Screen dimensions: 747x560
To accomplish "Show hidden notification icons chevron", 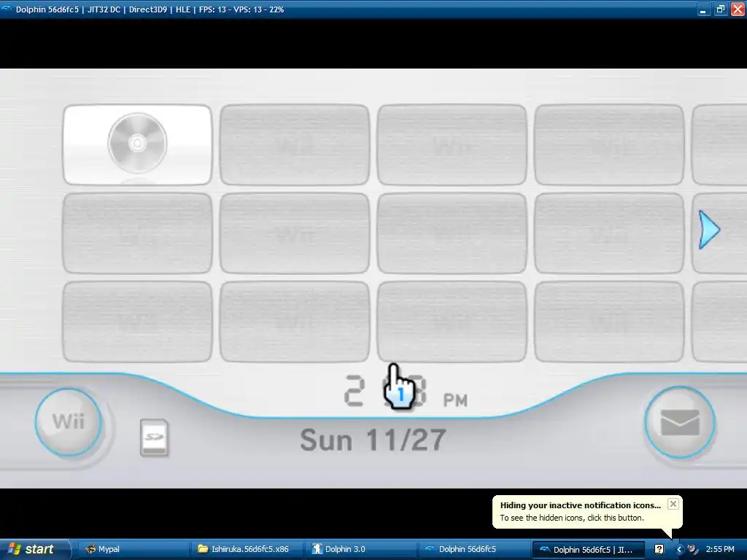I will point(679,549).
